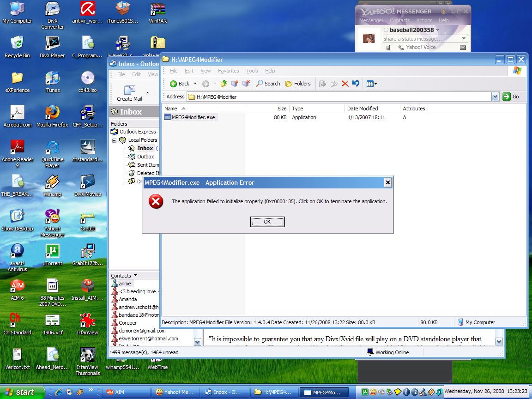Image resolution: width=532 pixels, height=399 pixels.
Task: Sort by the Size column header
Action: [x=267, y=109]
